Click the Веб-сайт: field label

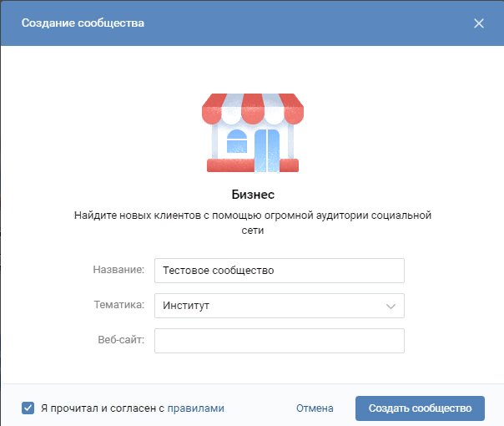point(121,340)
